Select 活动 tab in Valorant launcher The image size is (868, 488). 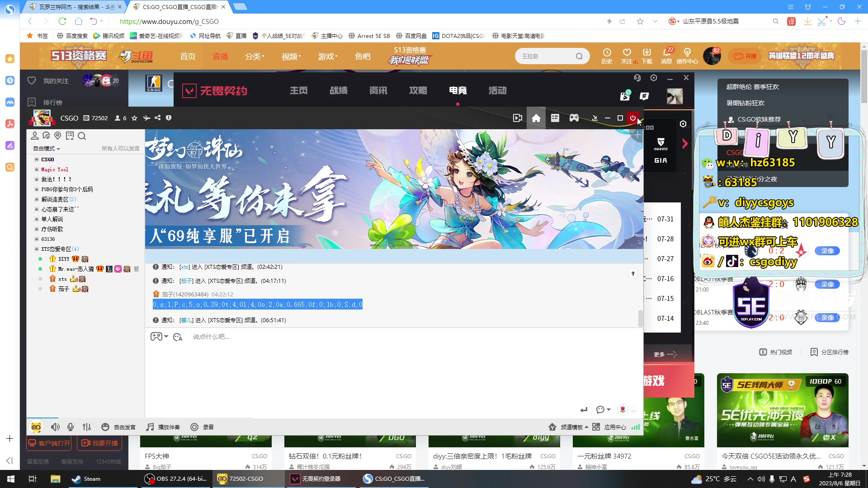[498, 90]
